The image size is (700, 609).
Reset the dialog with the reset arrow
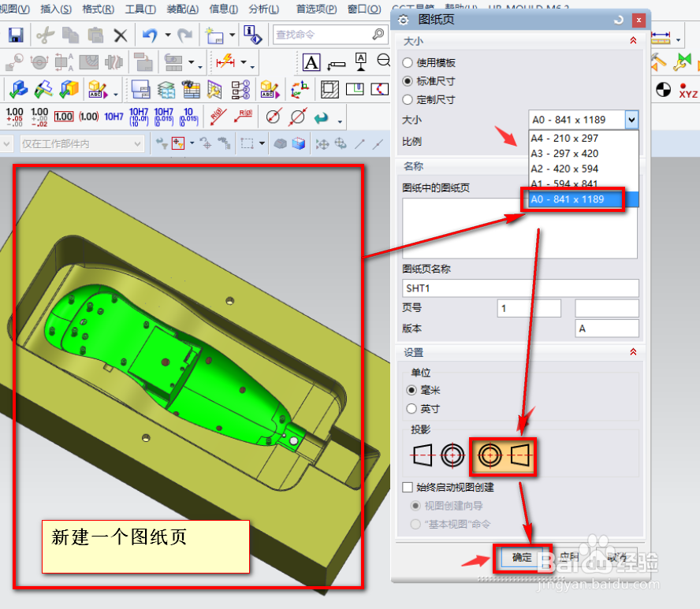pyautogui.click(x=618, y=20)
